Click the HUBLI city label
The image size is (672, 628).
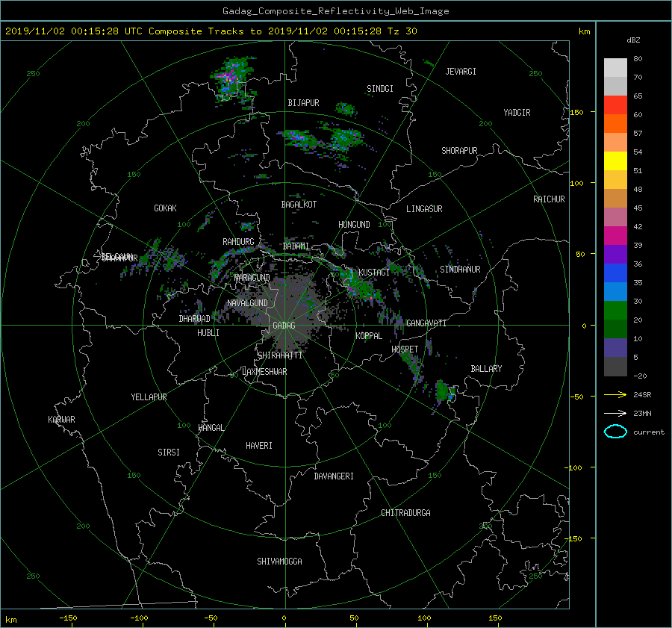click(208, 333)
